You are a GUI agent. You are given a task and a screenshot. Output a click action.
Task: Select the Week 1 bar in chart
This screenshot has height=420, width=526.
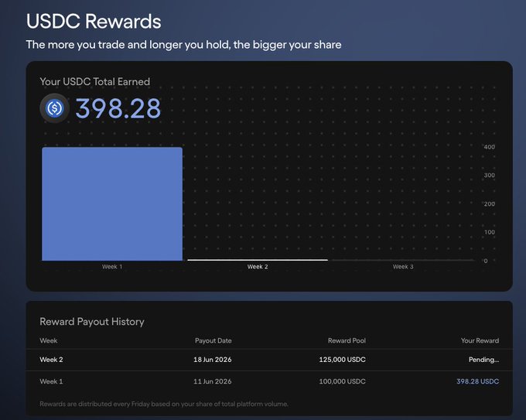point(112,203)
